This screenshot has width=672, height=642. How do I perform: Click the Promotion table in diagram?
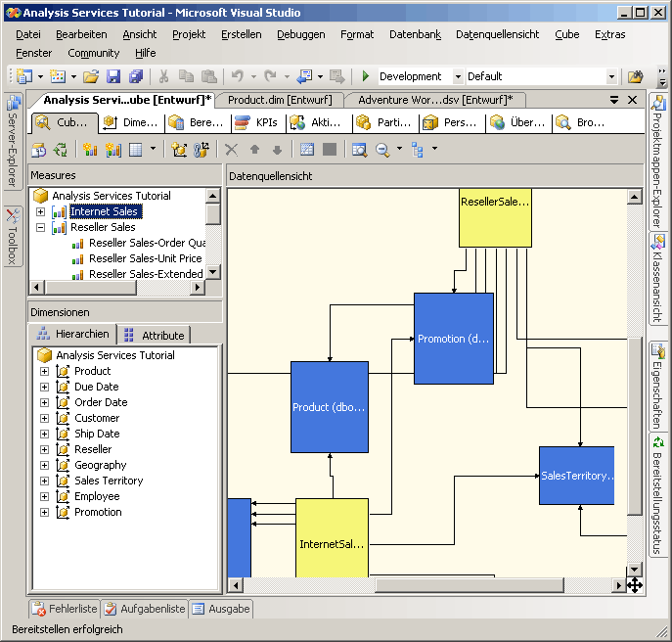point(454,339)
